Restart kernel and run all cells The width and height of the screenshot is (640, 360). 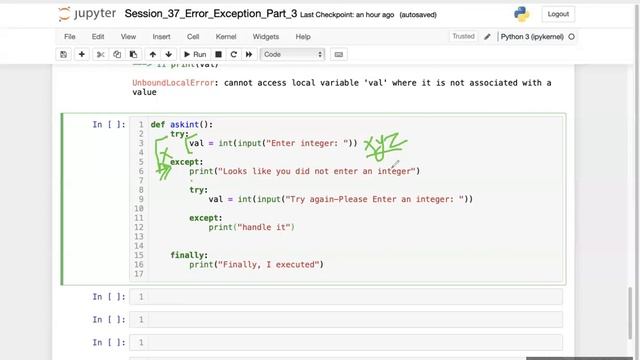[249, 54]
